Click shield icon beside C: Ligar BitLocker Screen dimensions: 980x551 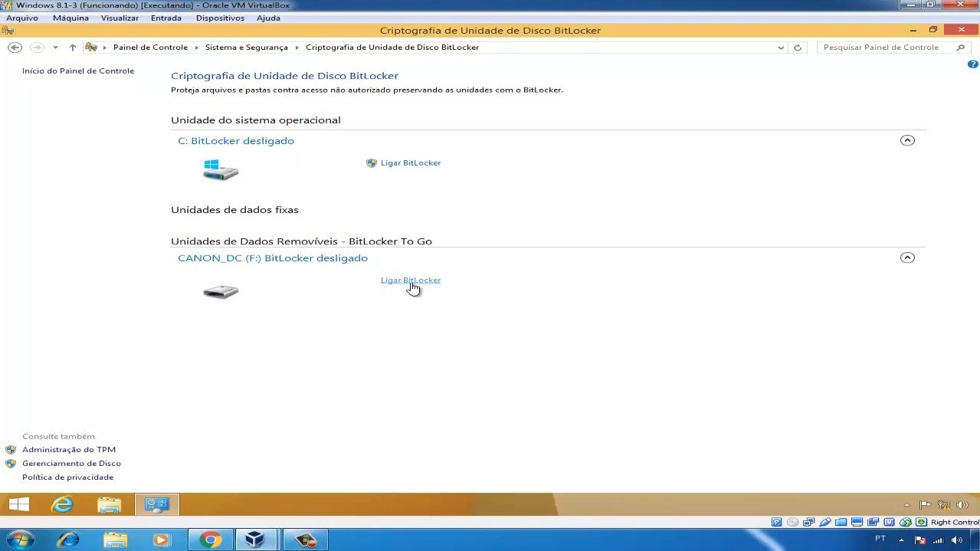click(372, 163)
